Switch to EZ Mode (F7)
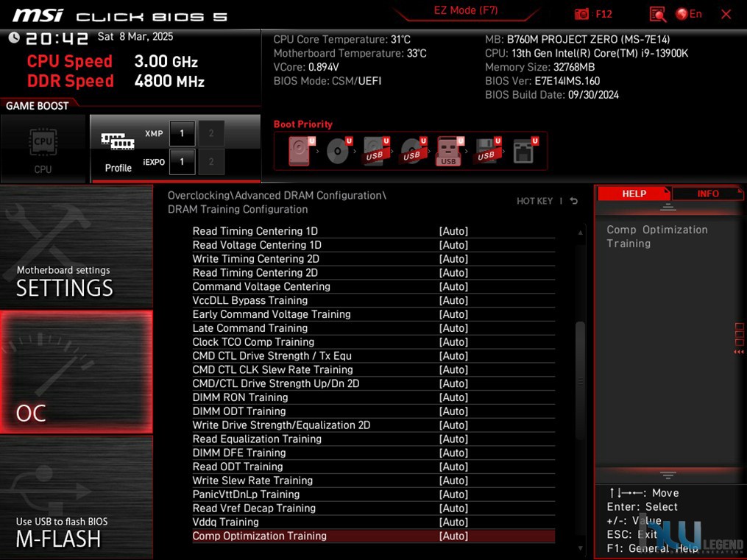 coord(465,10)
